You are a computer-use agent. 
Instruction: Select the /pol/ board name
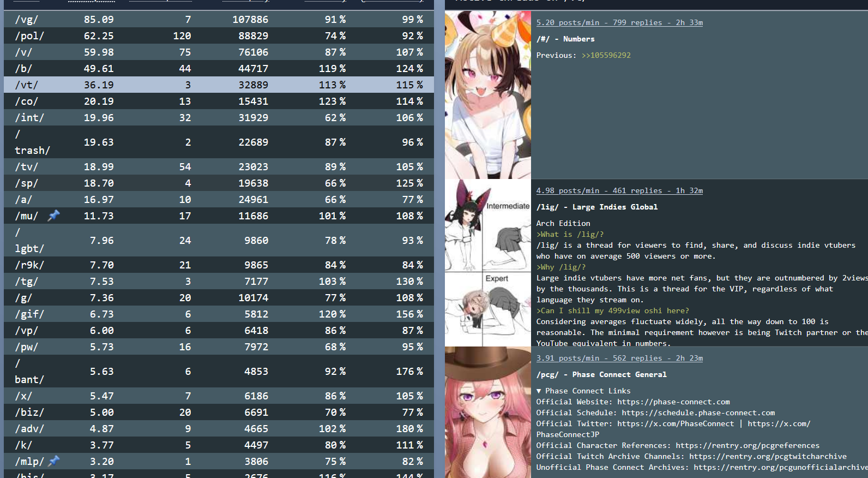[x=29, y=35]
